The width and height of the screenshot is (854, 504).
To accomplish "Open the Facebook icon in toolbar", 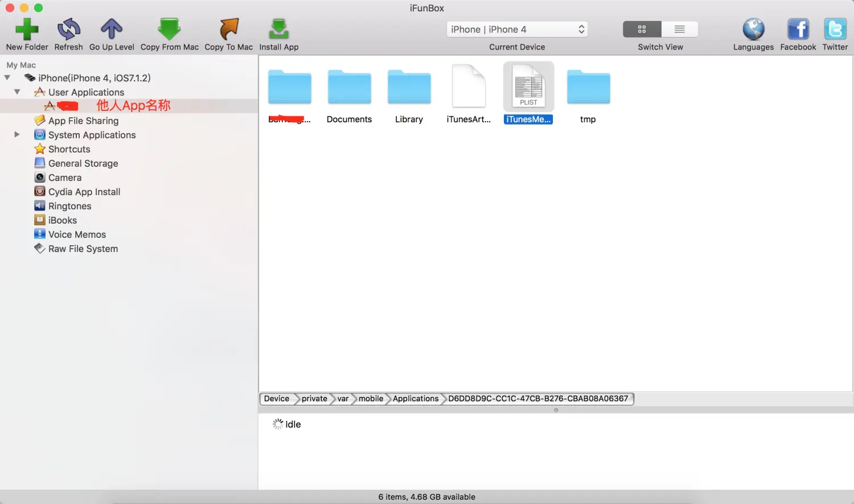I will pyautogui.click(x=798, y=29).
